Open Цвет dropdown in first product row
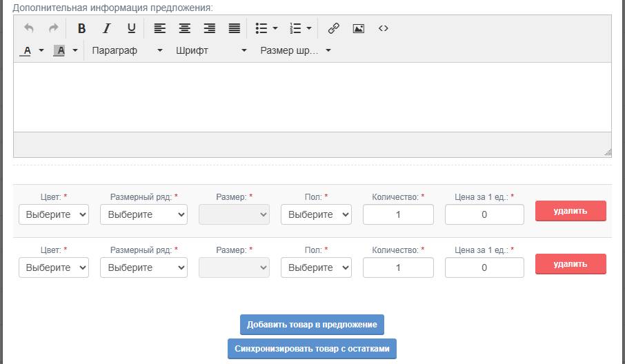This screenshot has width=625, height=364. (54, 214)
